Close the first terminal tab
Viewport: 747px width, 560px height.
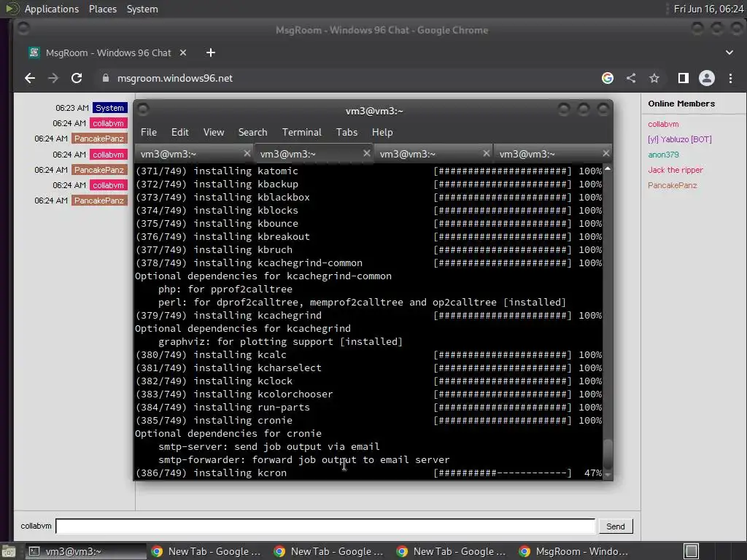click(x=247, y=153)
